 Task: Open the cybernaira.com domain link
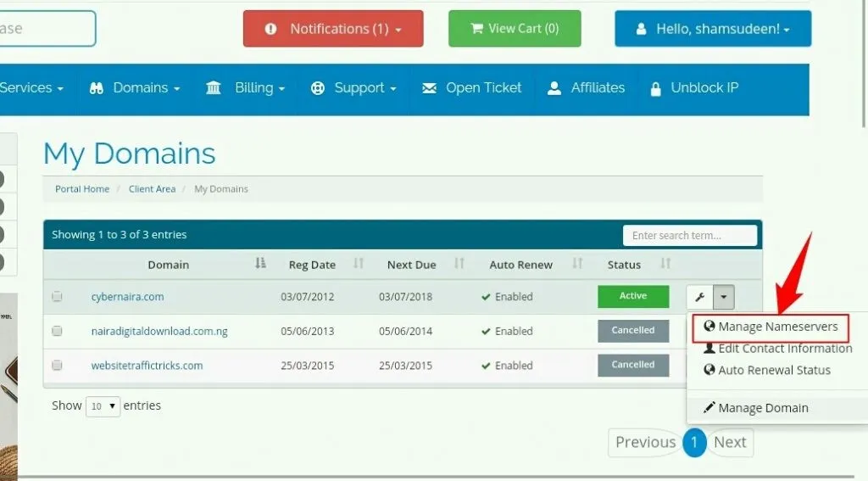127,296
